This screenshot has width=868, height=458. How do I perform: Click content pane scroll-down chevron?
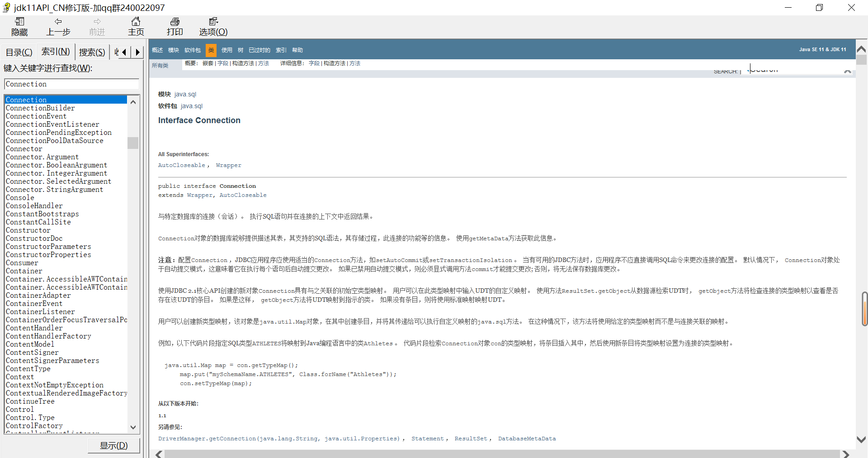click(862, 439)
